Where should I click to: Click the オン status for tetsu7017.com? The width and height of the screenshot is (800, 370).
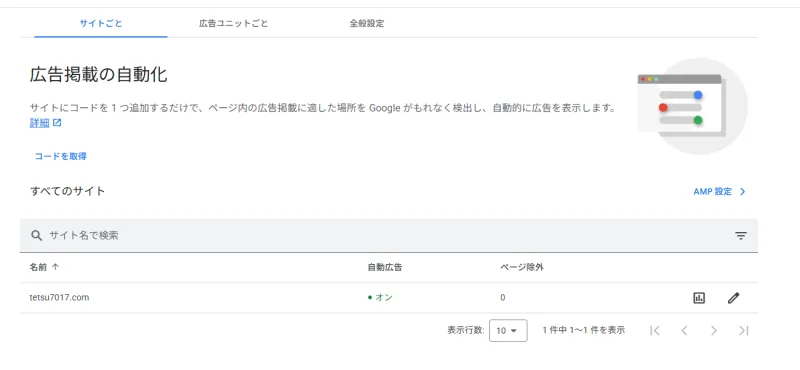click(x=380, y=298)
